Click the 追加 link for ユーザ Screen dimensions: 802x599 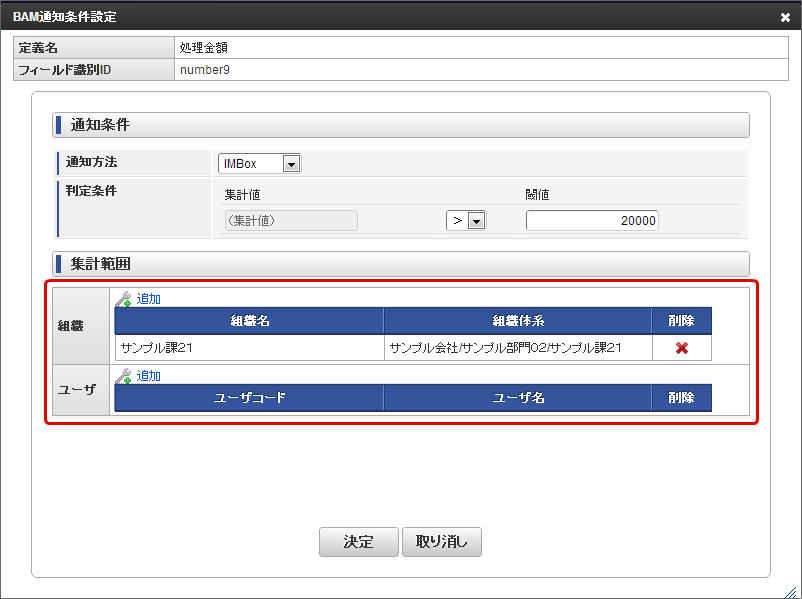(148, 376)
